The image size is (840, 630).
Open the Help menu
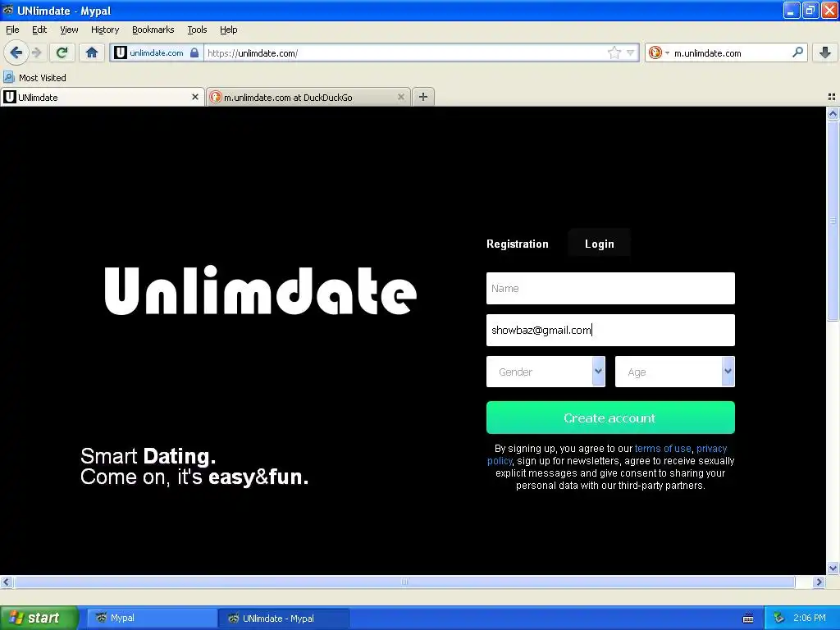pyautogui.click(x=228, y=30)
